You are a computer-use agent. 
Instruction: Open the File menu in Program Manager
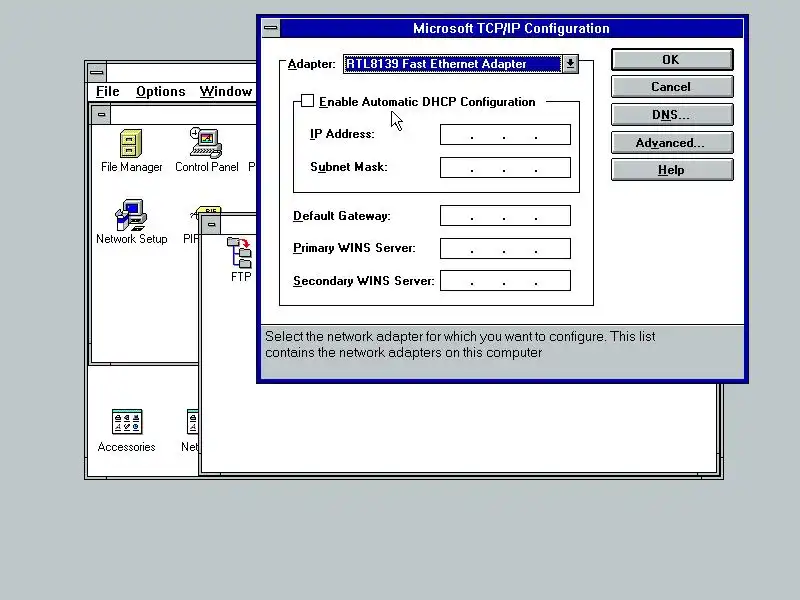pos(108,91)
